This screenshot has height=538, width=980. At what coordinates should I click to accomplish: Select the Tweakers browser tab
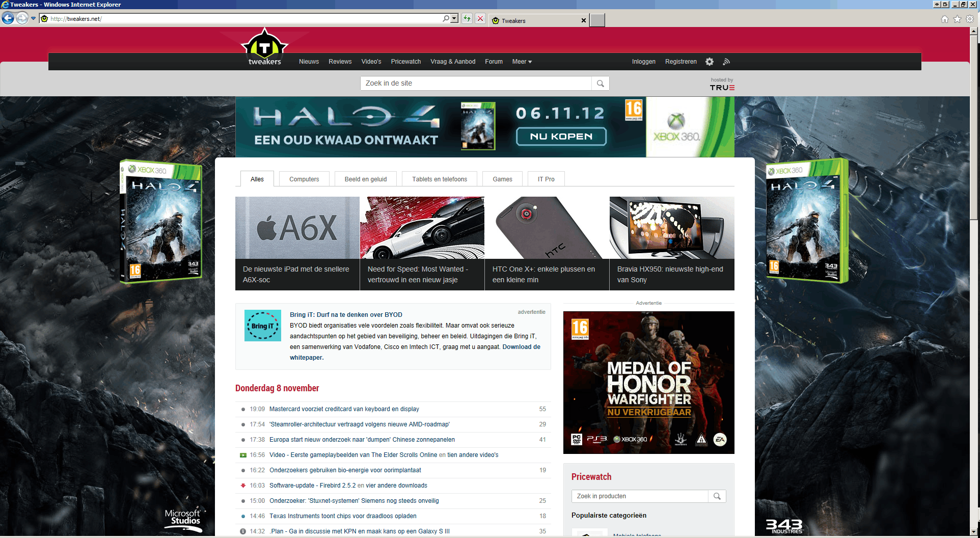[539, 20]
